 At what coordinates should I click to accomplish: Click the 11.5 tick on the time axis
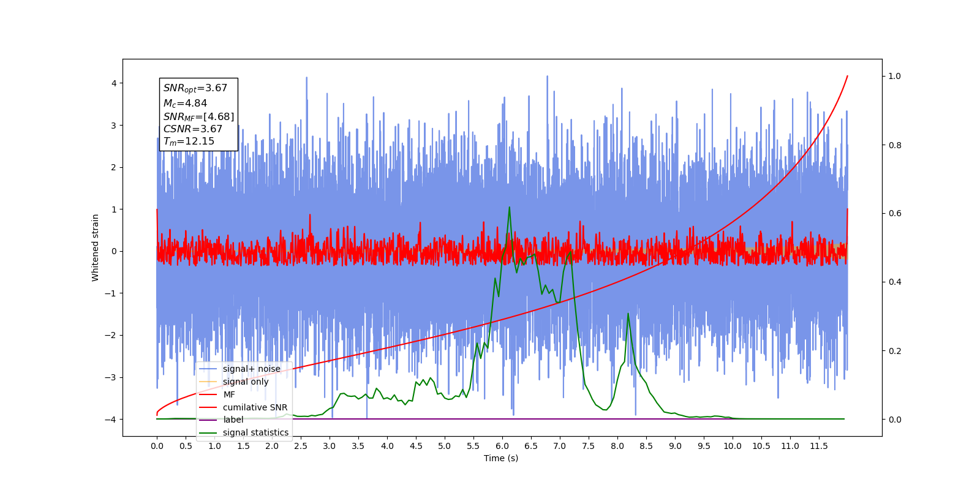[x=819, y=447]
